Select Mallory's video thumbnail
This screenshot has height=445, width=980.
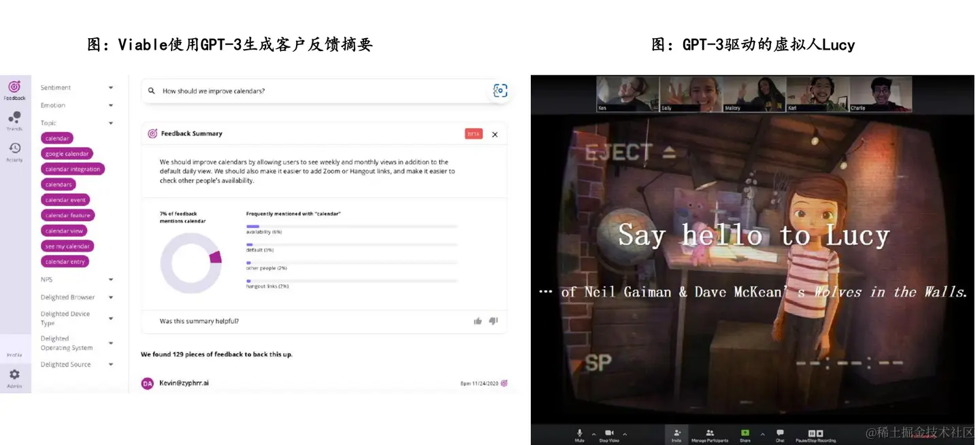point(754,94)
